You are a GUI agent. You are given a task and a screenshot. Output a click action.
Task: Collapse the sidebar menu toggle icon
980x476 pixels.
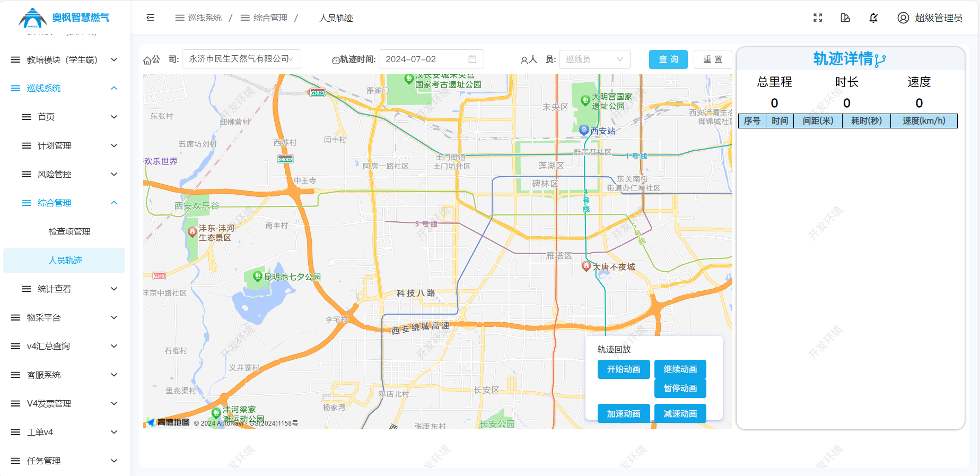pos(151,18)
